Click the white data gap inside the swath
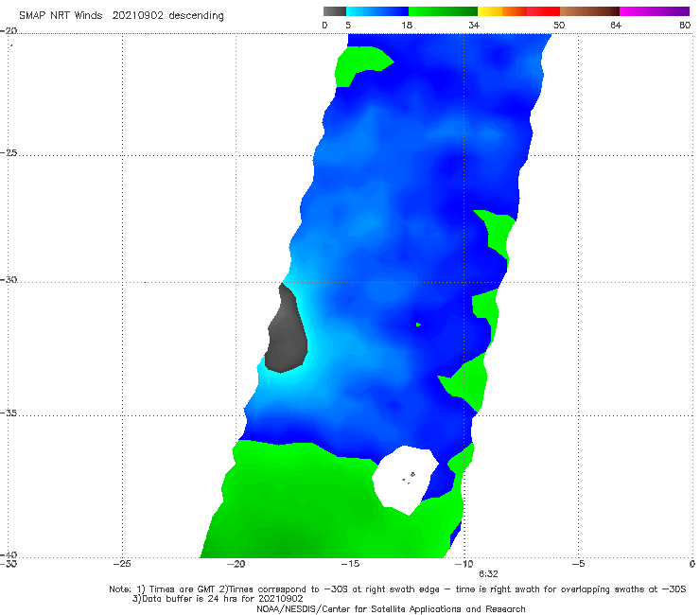The image size is (700, 615). (404, 480)
